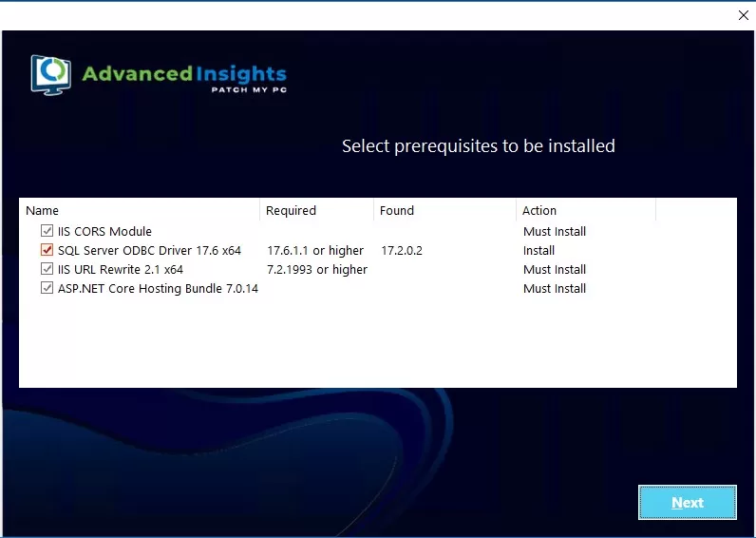Click the Found column header
This screenshot has height=538, width=756.
tap(445, 210)
